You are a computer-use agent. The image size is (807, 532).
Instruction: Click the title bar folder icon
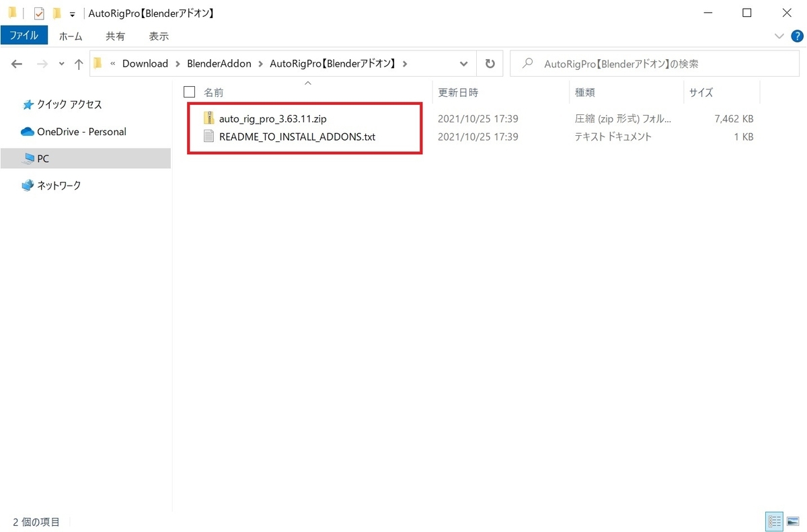(13, 13)
